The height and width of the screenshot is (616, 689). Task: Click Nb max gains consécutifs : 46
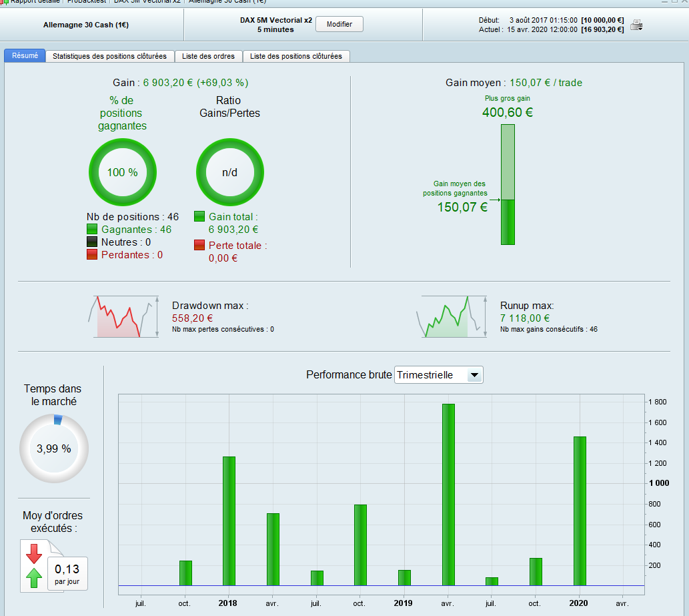549,329
